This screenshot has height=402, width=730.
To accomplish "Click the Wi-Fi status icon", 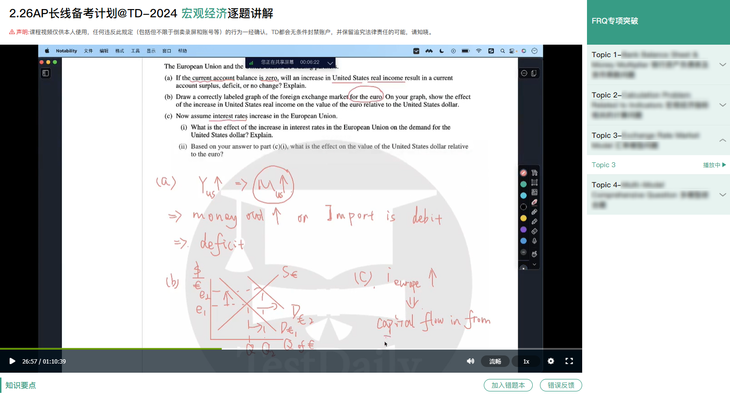I will pyautogui.click(x=478, y=51).
